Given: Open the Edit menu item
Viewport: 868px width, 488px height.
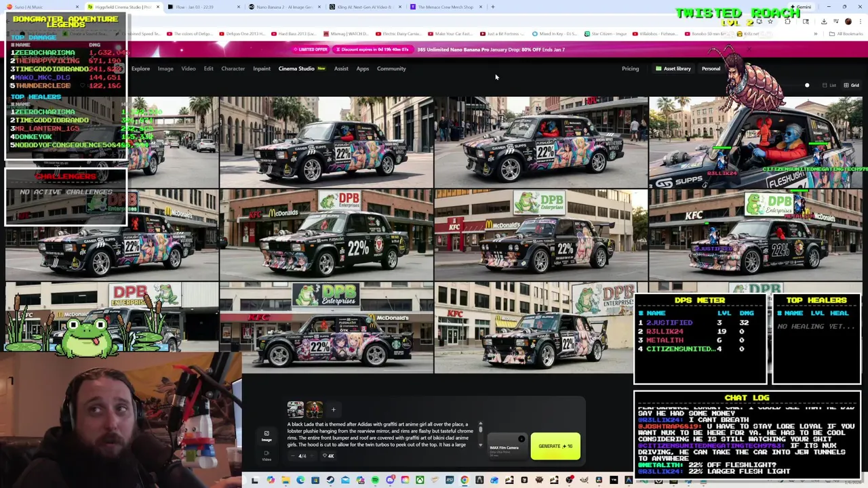Looking at the screenshot, I should pyautogui.click(x=208, y=68).
